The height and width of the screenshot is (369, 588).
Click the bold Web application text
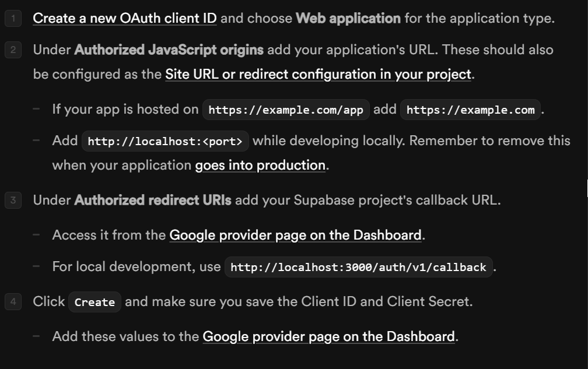click(348, 18)
